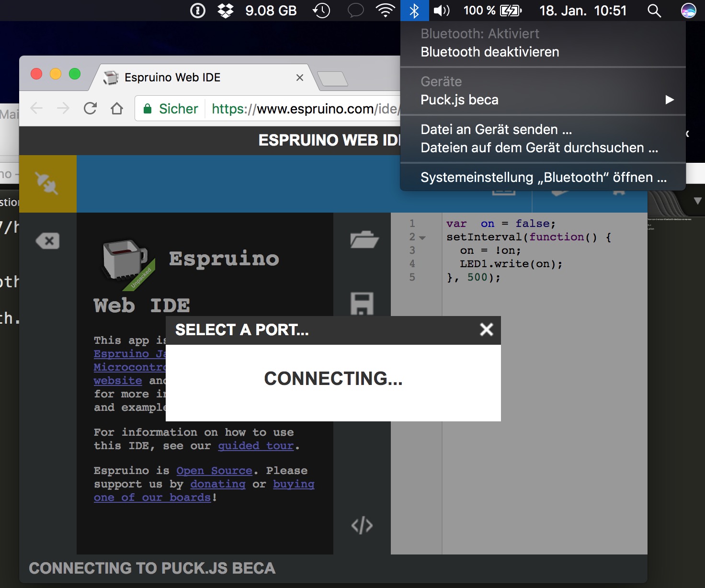This screenshot has height=588, width=705.
Task: Open the Dropbox menu bar icon
Action: click(226, 11)
